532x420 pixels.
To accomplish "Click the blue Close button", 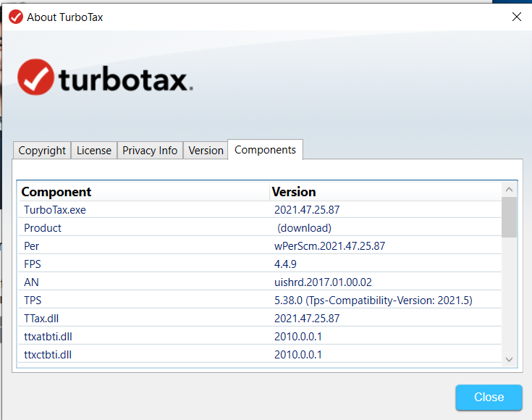I will [489, 397].
